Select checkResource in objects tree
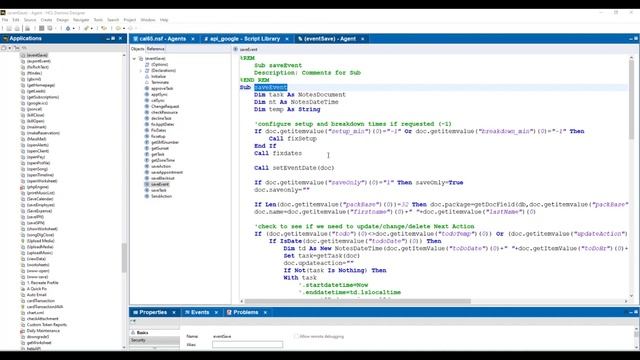The image size is (640, 360). (x=164, y=112)
